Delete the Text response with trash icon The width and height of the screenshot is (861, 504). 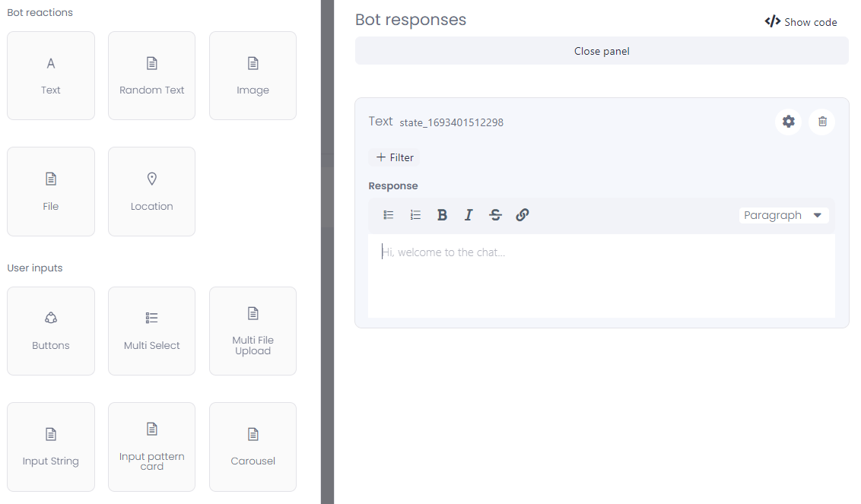(x=822, y=122)
